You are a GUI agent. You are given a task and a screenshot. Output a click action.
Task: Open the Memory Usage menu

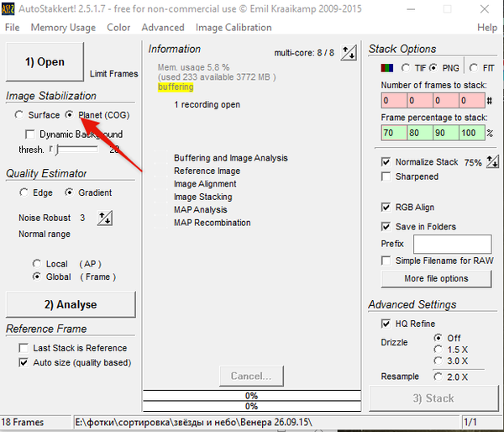[63, 28]
